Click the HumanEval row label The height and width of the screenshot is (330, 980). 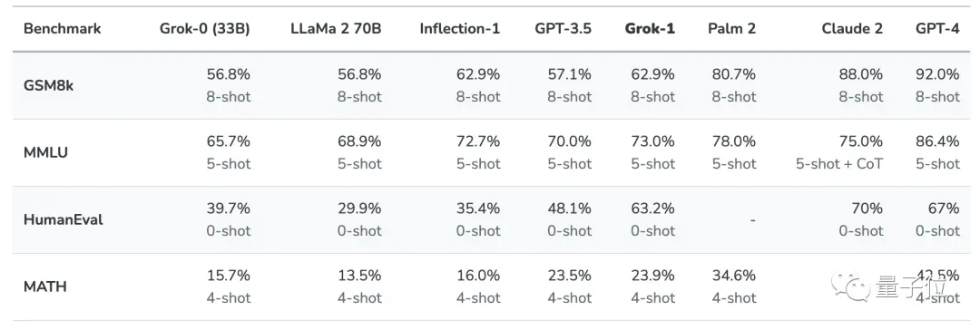(x=64, y=219)
